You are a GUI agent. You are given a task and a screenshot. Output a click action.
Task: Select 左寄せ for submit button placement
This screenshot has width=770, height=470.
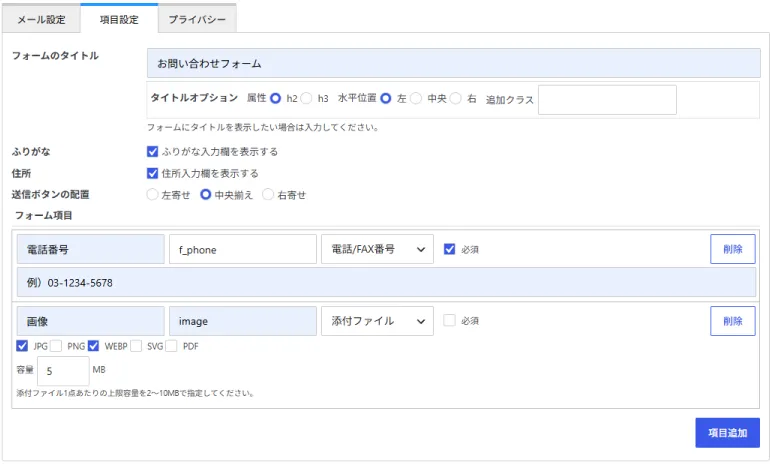coord(152,194)
